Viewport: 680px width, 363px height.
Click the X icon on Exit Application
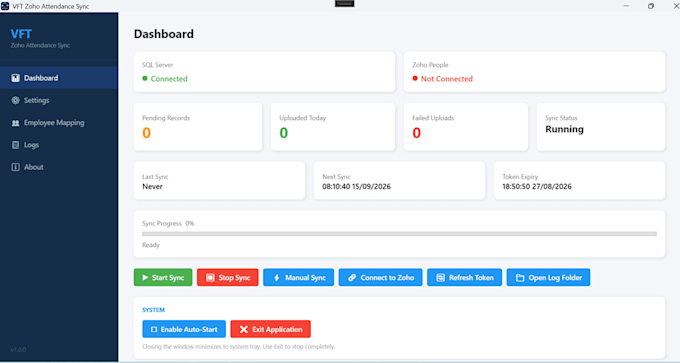coord(244,330)
